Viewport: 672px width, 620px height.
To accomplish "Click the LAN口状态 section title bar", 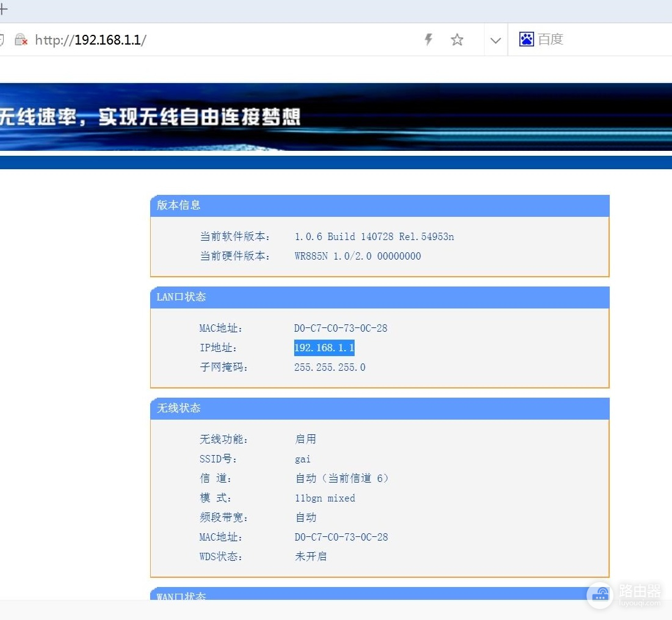I will point(179,297).
